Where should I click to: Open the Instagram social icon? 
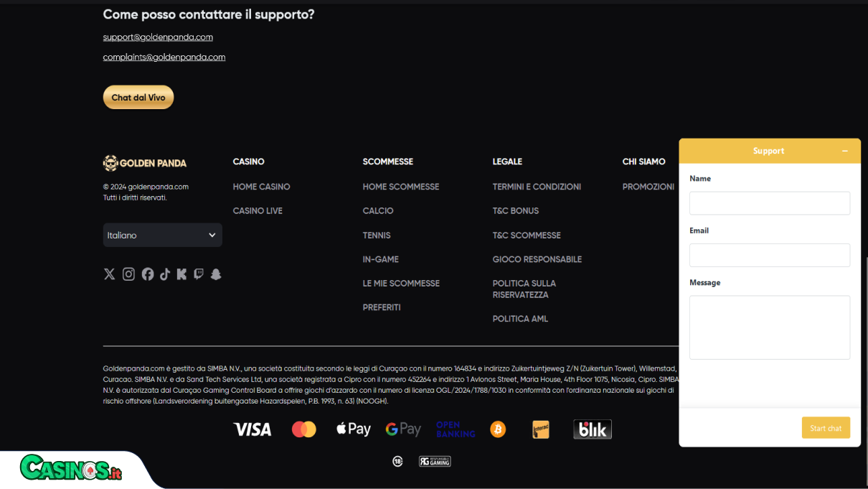point(128,274)
